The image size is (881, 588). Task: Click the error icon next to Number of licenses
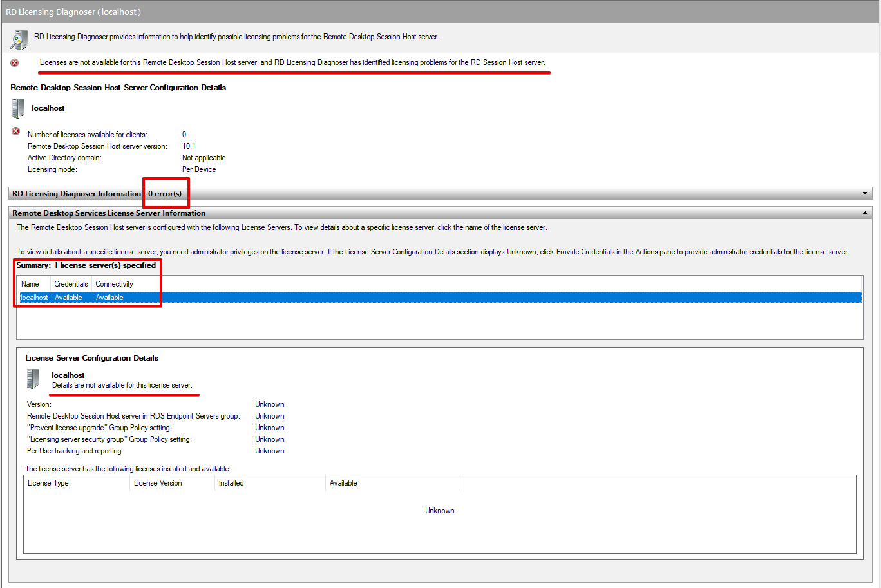click(16, 131)
